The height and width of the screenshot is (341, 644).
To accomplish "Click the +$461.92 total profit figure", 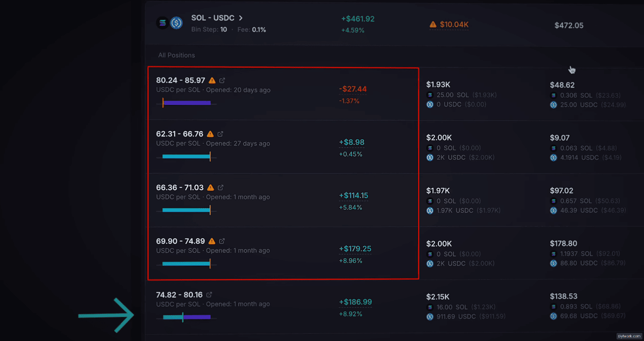I will coord(358,19).
